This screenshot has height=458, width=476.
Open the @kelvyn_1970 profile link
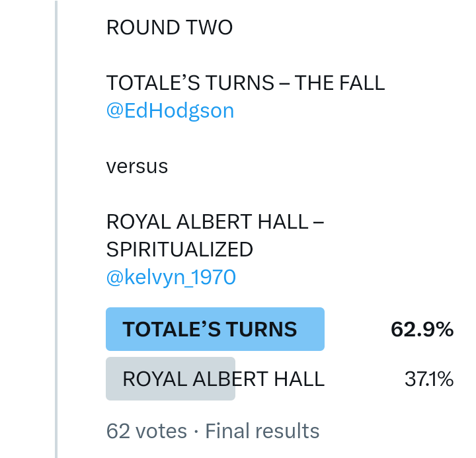pos(171,278)
